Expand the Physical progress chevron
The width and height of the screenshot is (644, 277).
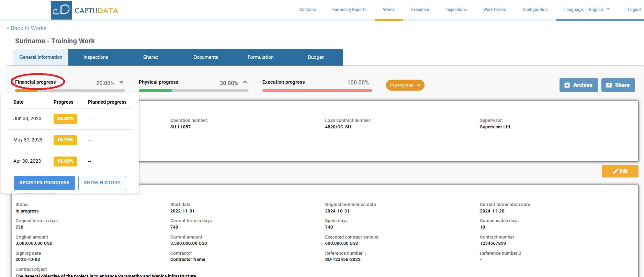(245, 82)
